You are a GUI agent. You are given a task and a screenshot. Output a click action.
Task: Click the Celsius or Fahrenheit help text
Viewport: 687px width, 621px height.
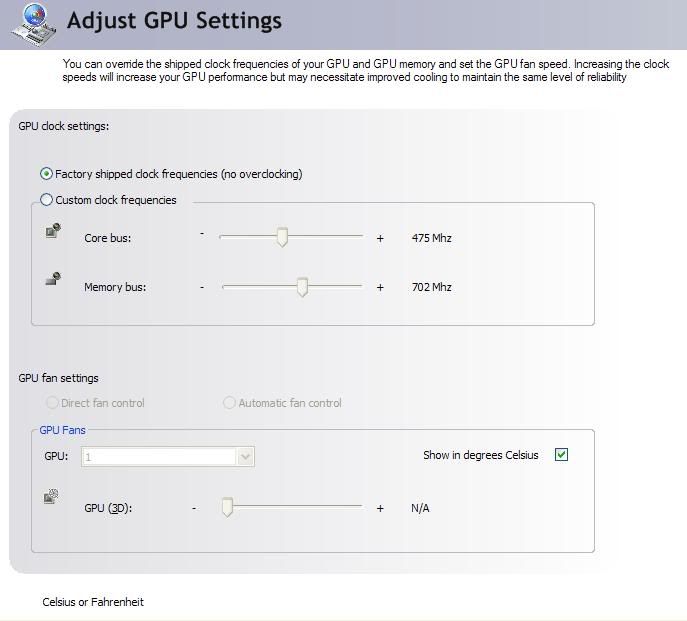[x=93, y=602]
